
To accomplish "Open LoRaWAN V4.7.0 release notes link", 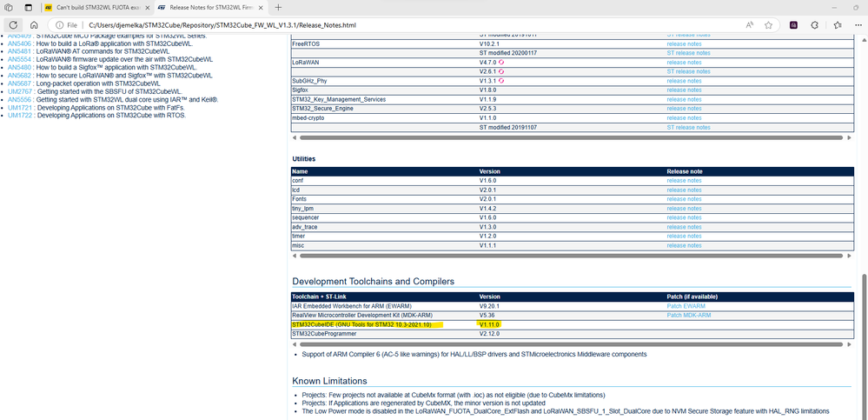I will [x=684, y=62].
